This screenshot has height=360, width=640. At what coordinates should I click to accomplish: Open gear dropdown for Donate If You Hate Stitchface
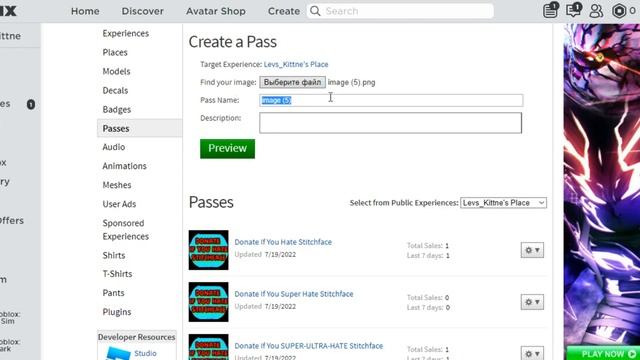pyautogui.click(x=532, y=250)
